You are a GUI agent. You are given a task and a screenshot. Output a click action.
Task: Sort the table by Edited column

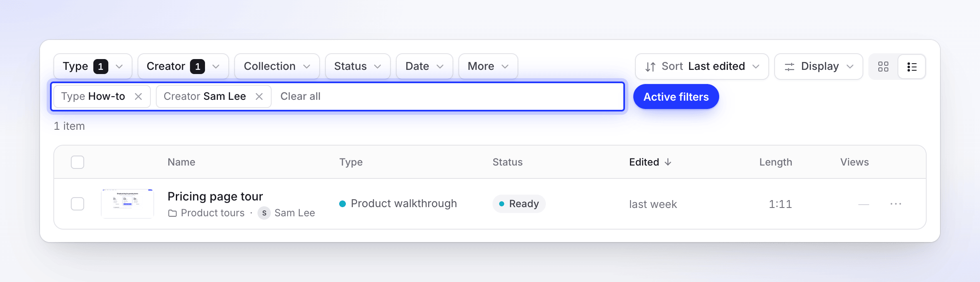coord(650,162)
